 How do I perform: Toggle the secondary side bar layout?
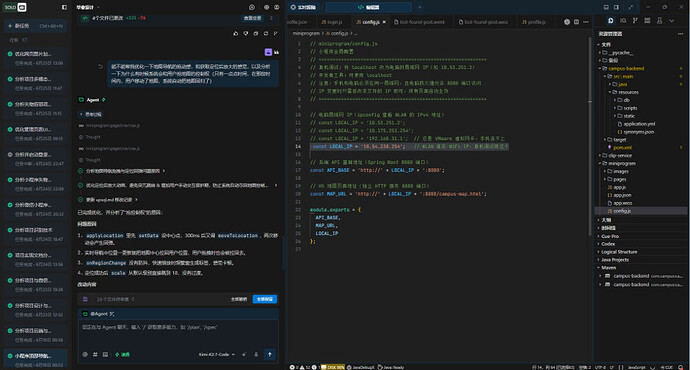(x=616, y=7)
